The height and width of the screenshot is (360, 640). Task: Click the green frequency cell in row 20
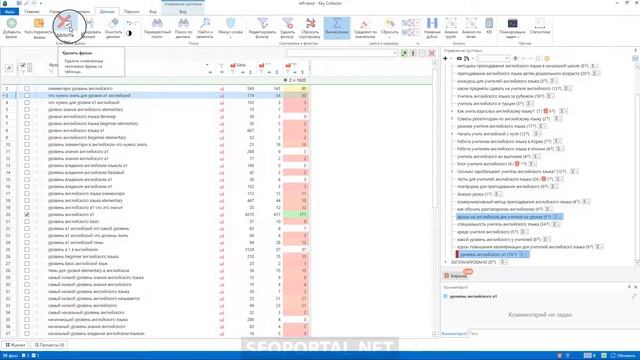(x=297, y=214)
